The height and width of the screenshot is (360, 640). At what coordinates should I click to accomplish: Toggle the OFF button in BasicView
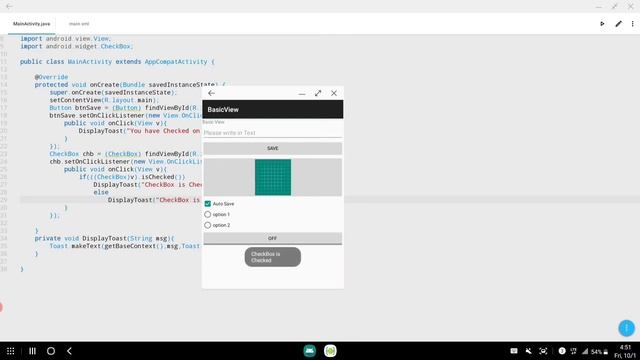click(273, 238)
